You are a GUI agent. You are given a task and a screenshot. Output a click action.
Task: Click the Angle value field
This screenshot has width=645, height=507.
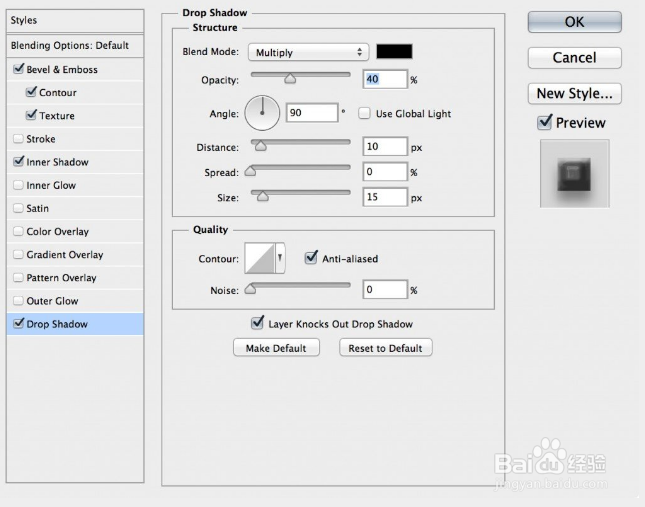[312, 113]
